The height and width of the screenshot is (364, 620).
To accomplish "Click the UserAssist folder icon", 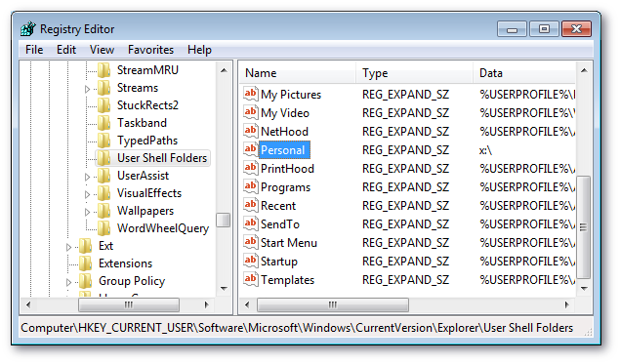I will (104, 176).
